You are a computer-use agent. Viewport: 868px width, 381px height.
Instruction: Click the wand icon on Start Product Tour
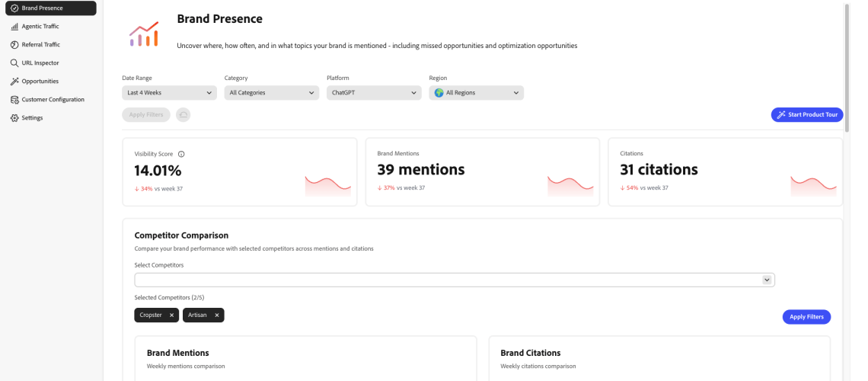(781, 114)
